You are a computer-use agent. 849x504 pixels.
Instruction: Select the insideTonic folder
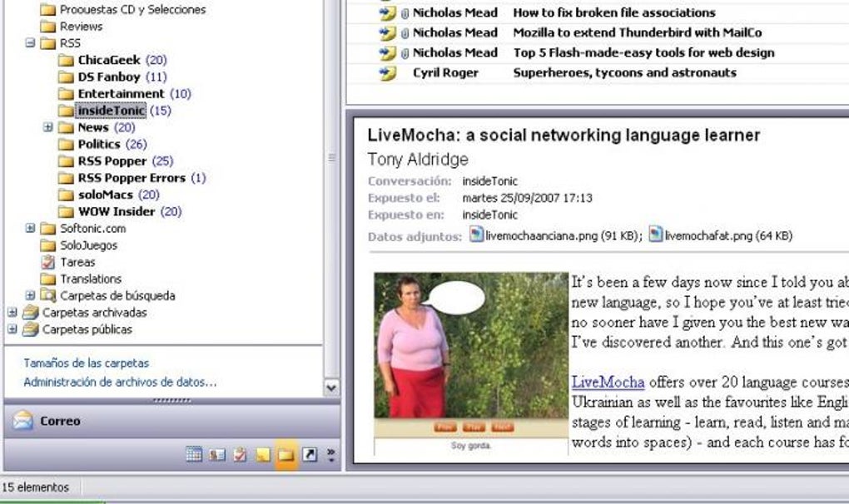[112, 111]
